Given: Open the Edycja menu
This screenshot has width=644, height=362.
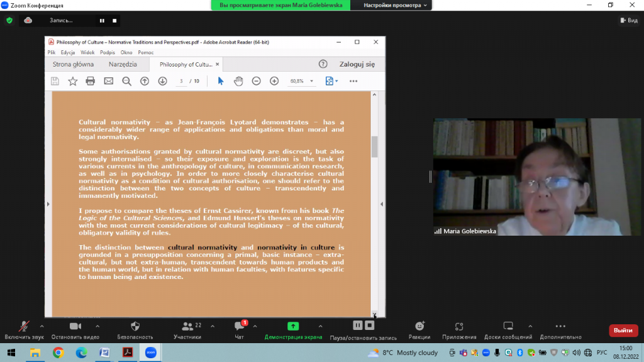Looking at the screenshot, I should click(x=68, y=53).
